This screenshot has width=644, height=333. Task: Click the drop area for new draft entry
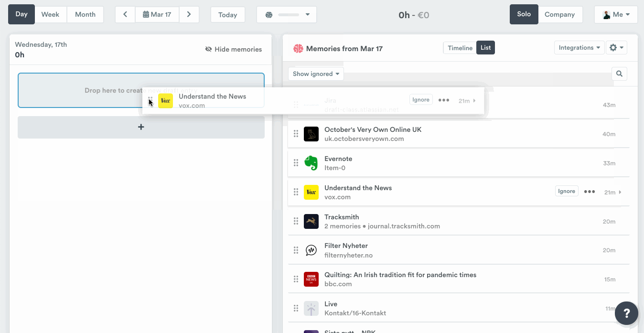141,90
